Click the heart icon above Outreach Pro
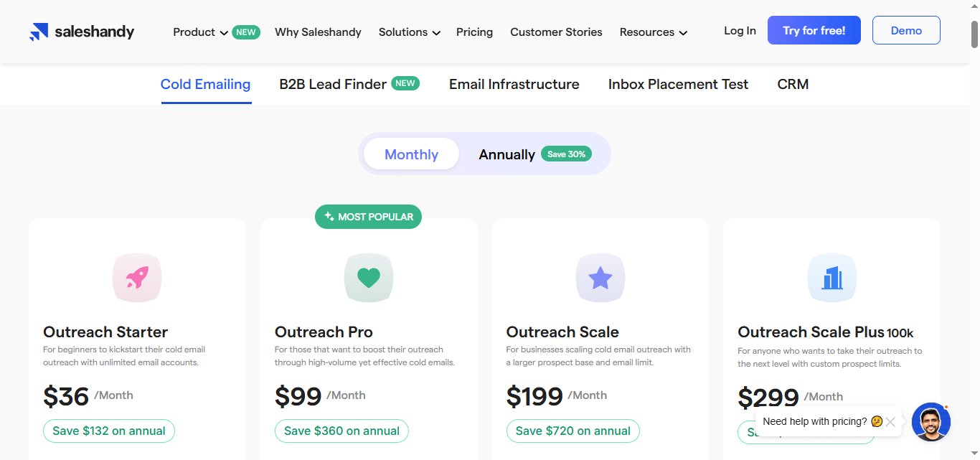The image size is (980, 460). click(369, 277)
